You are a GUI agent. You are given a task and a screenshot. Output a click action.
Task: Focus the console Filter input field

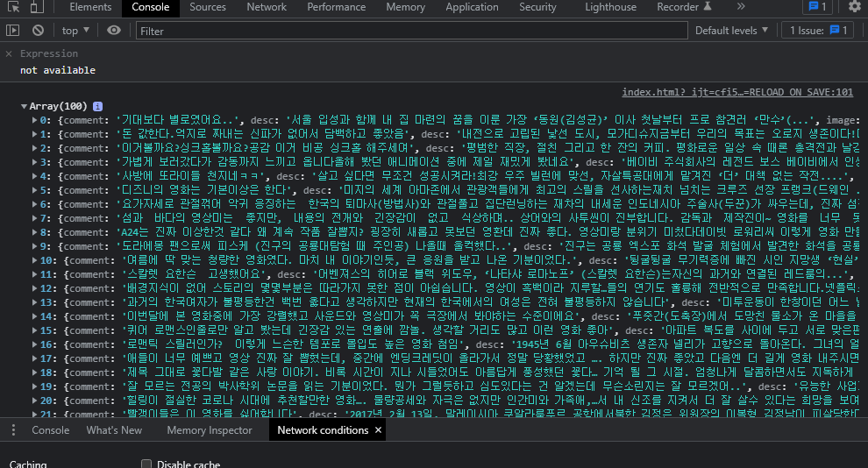(x=412, y=31)
